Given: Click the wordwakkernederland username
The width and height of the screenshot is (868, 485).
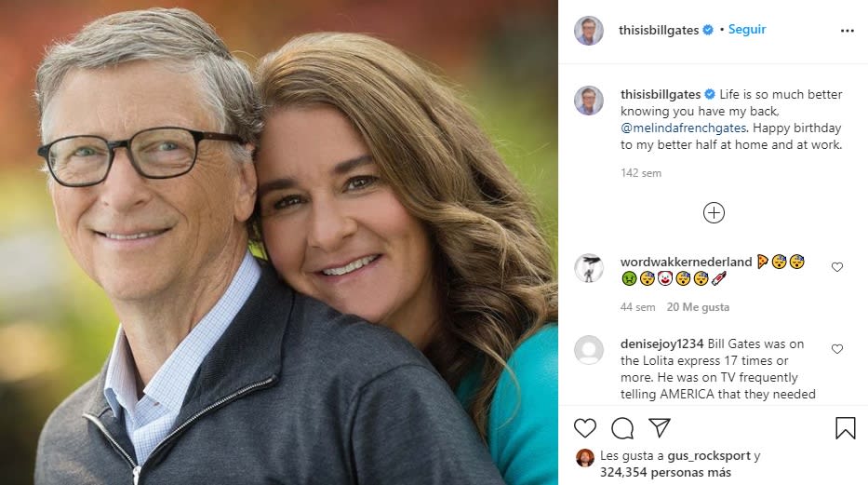Looking at the screenshot, I should coord(686,263).
